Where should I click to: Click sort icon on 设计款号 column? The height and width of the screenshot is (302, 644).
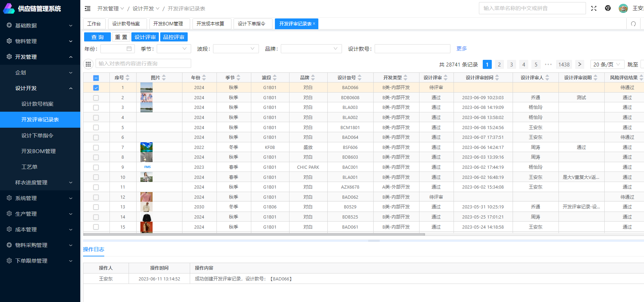coord(360,78)
